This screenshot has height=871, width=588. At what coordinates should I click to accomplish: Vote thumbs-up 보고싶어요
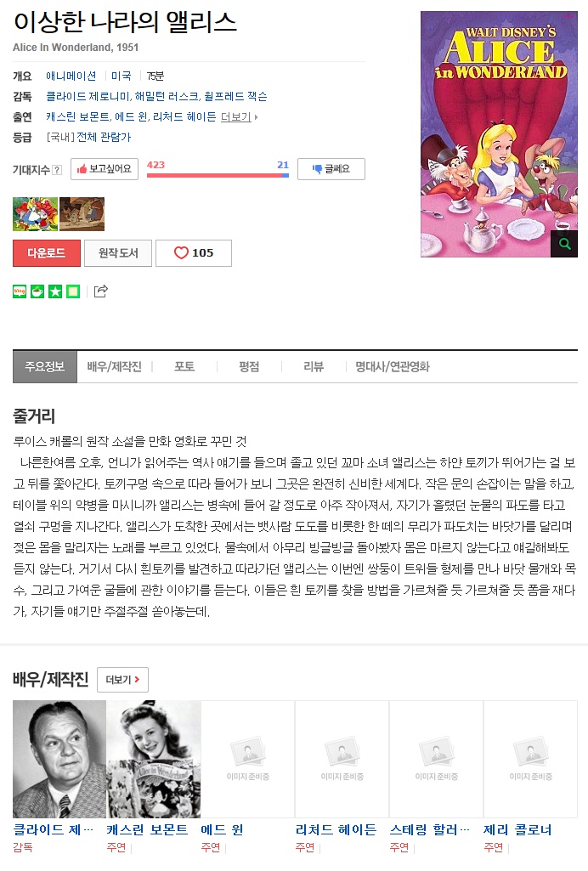pyautogui.click(x=105, y=169)
